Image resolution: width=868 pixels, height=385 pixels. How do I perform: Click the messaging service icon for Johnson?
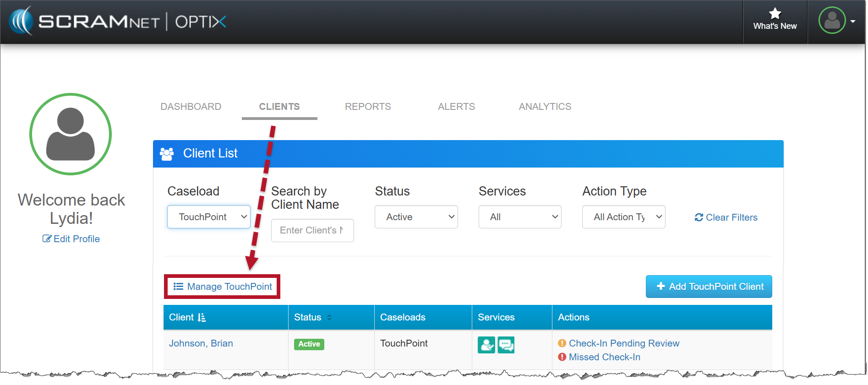point(506,345)
